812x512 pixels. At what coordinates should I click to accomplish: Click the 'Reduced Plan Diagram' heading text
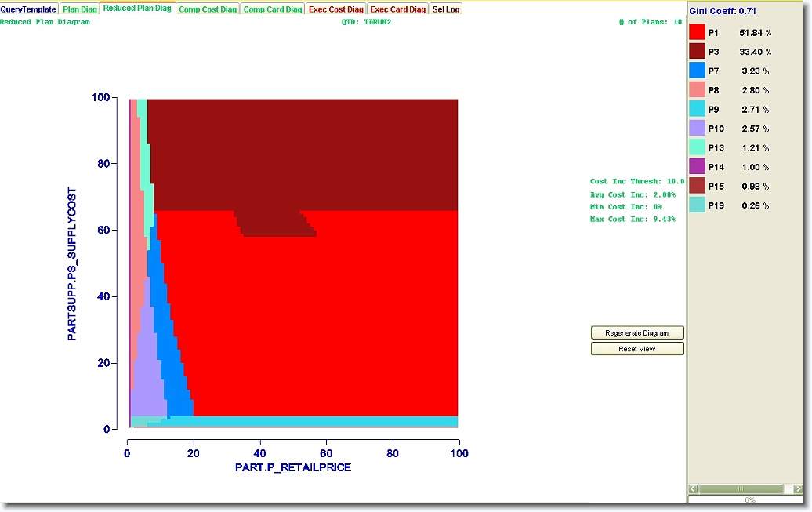point(45,22)
